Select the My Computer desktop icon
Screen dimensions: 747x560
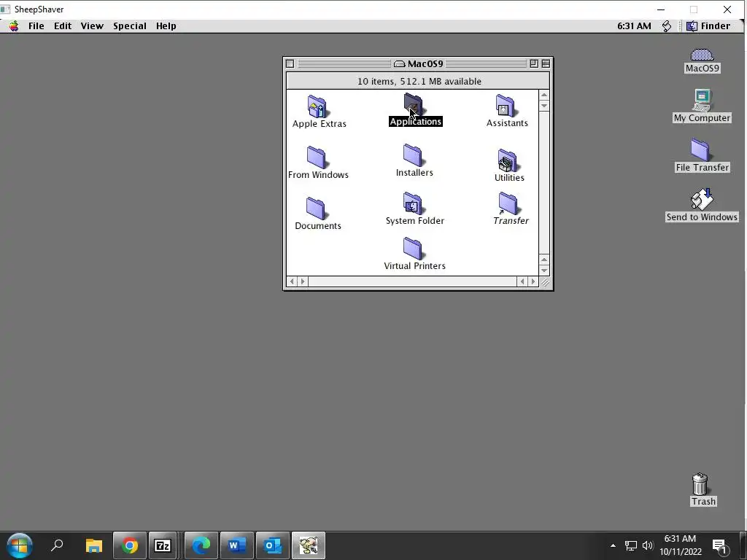pyautogui.click(x=702, y=106)
